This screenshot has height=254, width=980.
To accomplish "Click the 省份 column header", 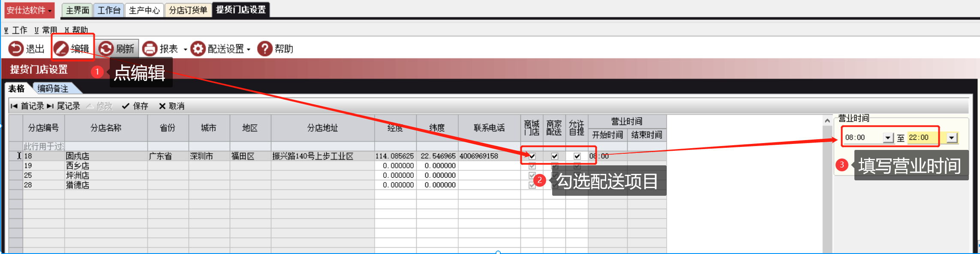I will (x=168, y=128).
